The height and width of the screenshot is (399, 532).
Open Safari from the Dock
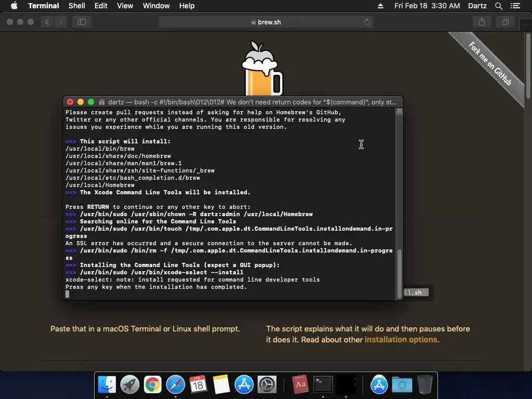[x=176, y=385]
